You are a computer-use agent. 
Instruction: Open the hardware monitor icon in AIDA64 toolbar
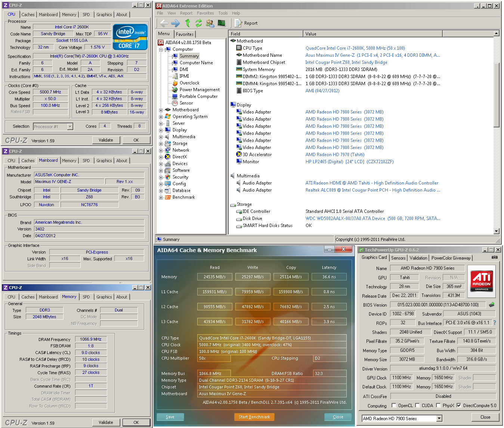[x=222, y=23]
